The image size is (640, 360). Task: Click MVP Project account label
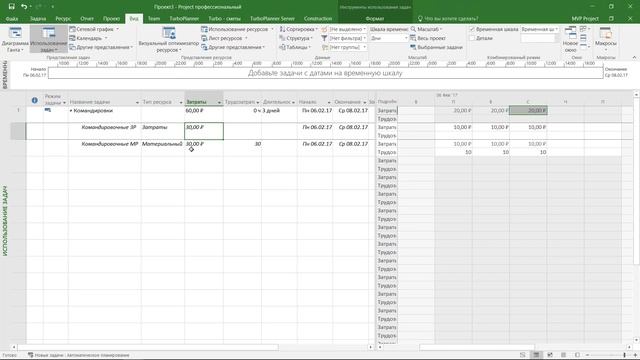585,19
